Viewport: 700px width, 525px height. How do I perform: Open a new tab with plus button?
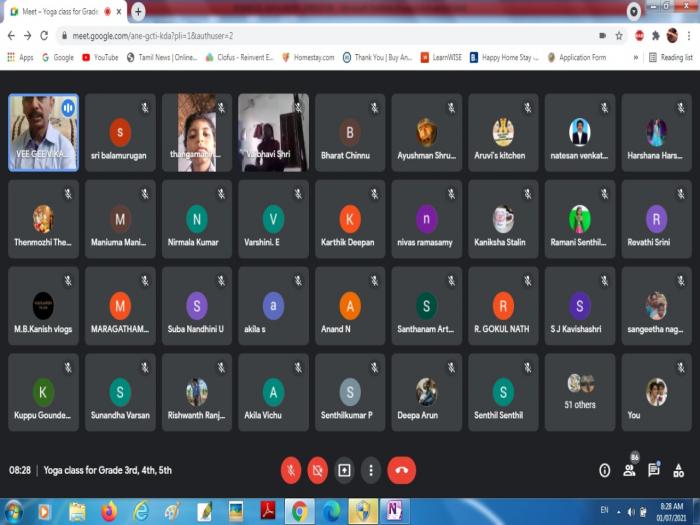(138, 12)
